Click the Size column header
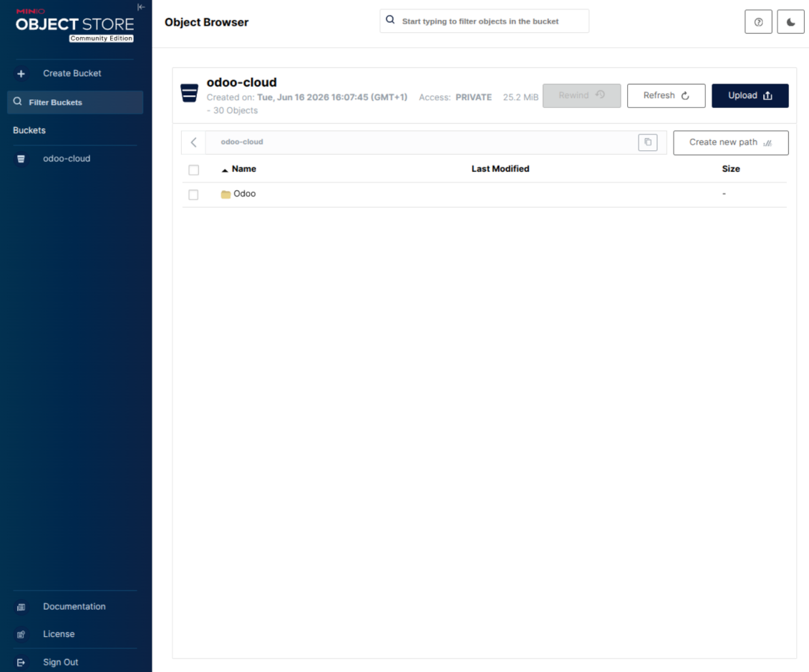 731,169
